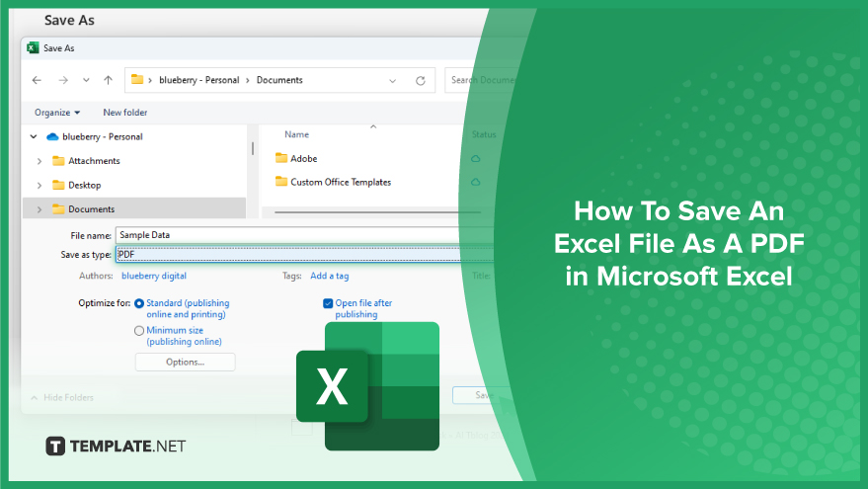Click the blueberry digital author link
This screenshot has width=868, height=489.
[154, 276]
